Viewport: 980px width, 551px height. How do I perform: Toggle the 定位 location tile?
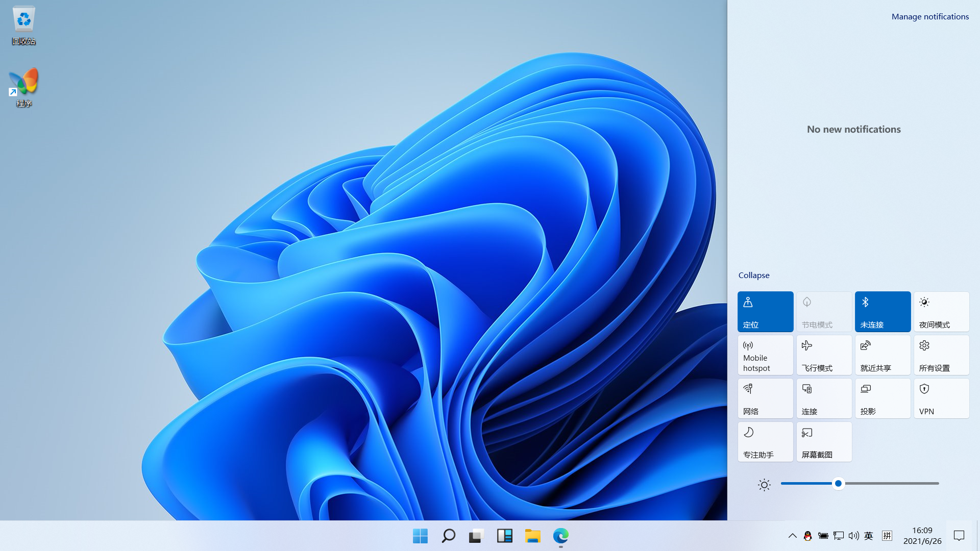tap(765, 311)
